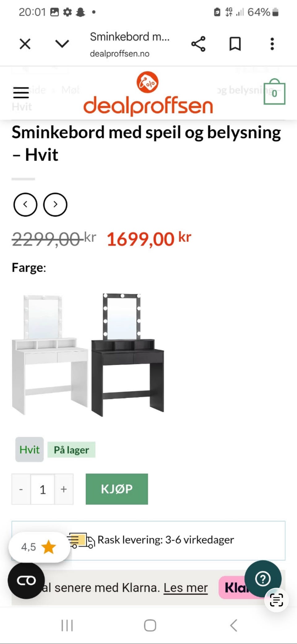The image size is (297, 644).
Task: Select the white vanity table color
Action: [x=50, y=354]
